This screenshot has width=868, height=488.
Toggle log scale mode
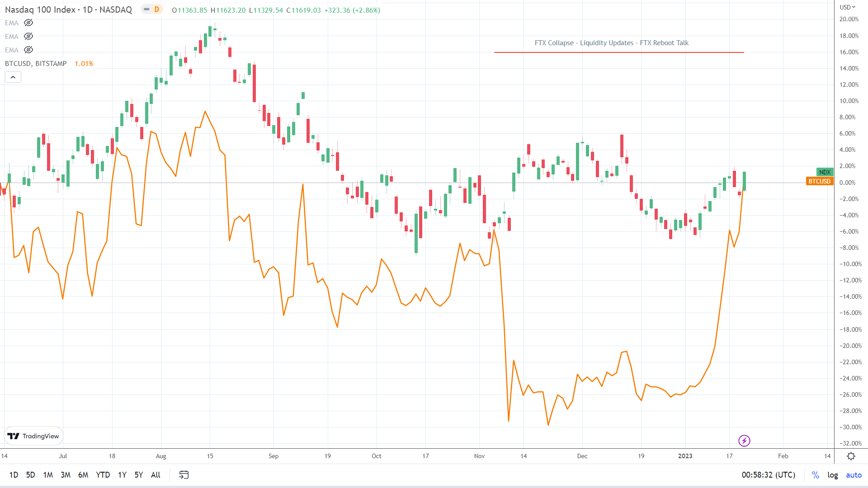pos(833,475)
